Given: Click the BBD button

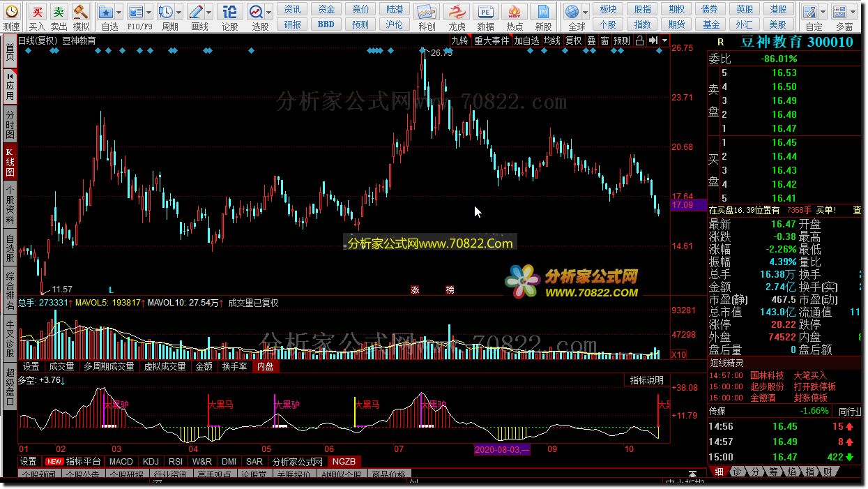Looking at the screenshot, I should pos(326,24).
